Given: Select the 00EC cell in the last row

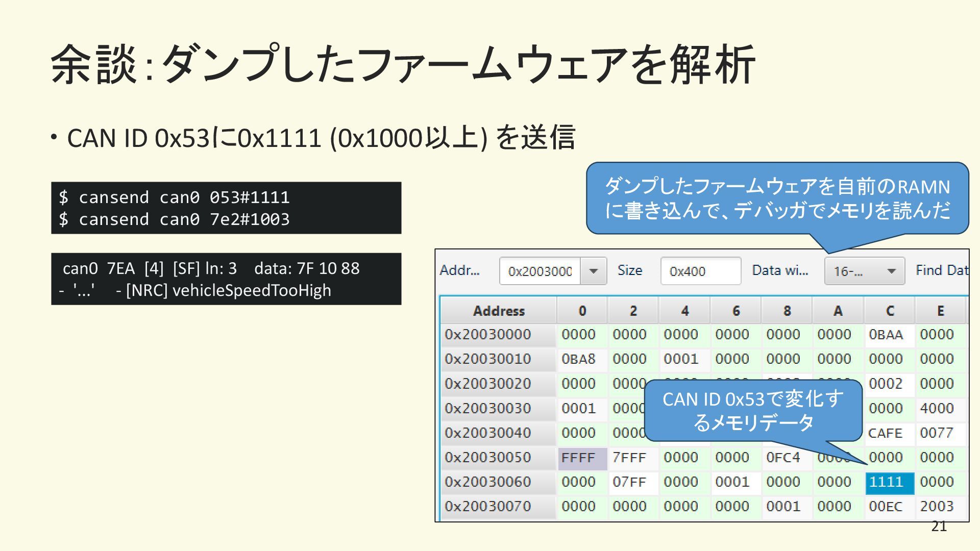Looking at the screenshot, I should pyautogui.click(x=886, y=507).
